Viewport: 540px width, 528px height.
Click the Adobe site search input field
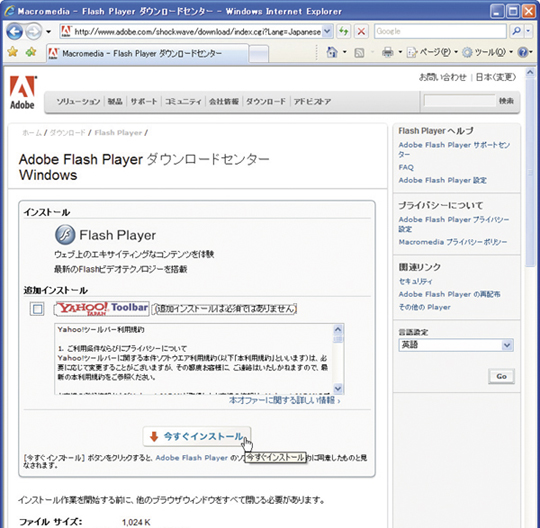tap(459, 101)
